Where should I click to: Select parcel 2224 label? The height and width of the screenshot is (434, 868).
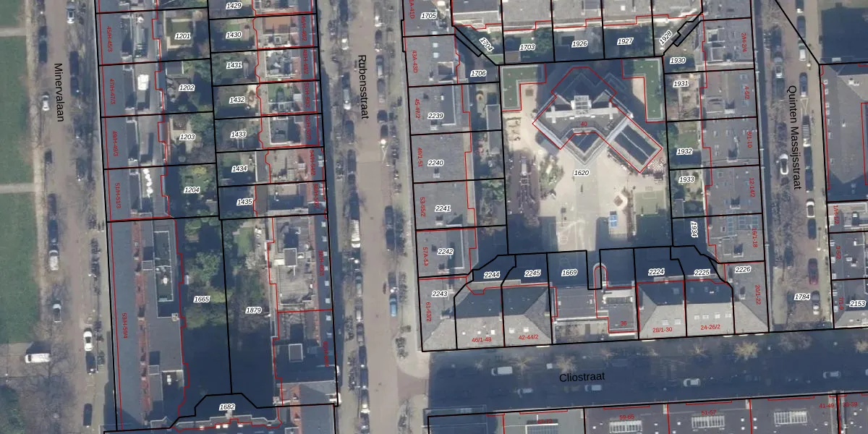point(656,272)
